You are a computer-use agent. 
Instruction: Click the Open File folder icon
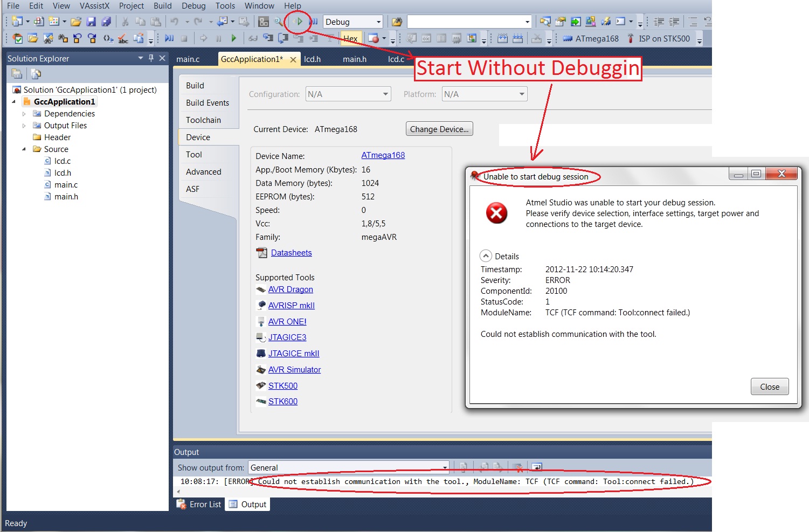pos(76,22)
